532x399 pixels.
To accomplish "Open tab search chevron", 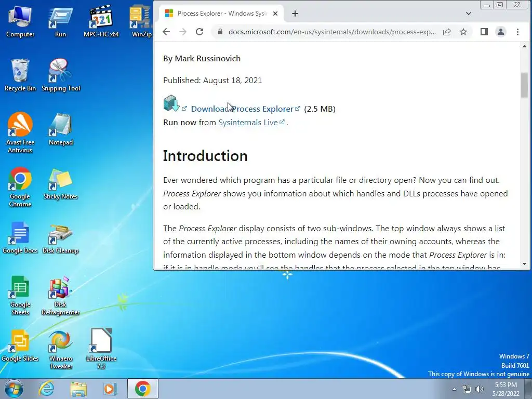I will [469, 14].
